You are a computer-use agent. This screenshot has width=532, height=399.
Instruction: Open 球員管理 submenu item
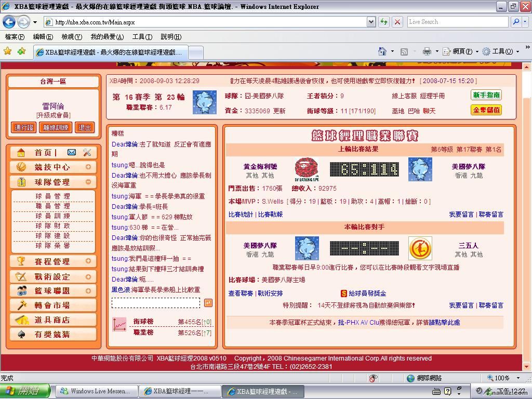52,196
